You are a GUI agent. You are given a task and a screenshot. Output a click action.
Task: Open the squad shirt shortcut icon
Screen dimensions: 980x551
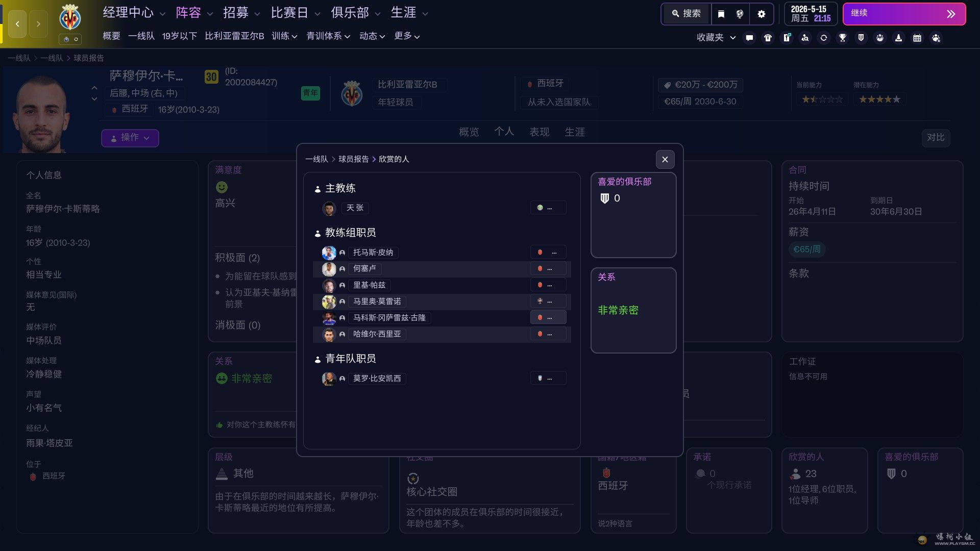[768, 38]
